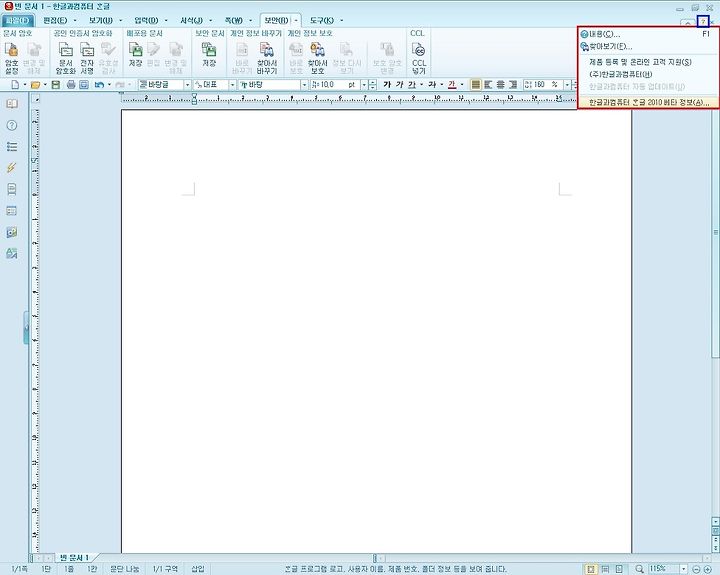Select (주)한글과컴퓨터(H) menu item
This screenshot has height=575, width=720.
[648, 74]
